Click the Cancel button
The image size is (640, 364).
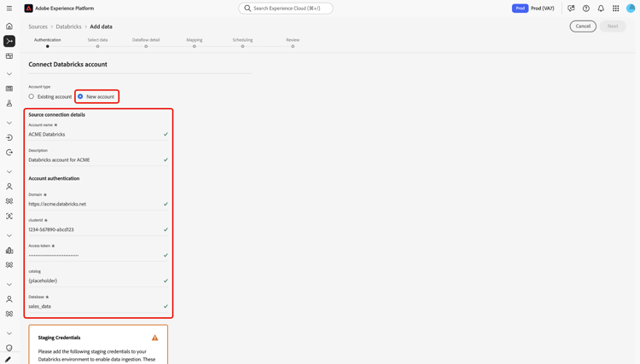pos(583,26)
